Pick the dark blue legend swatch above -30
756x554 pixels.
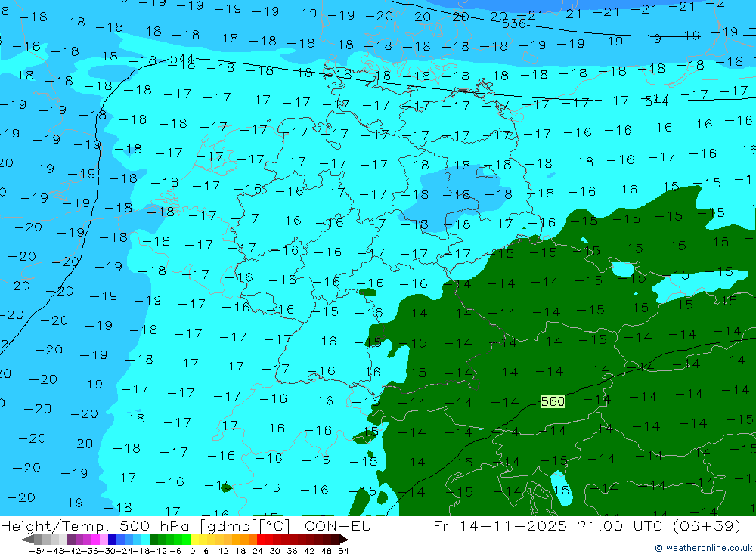tap(112, 539)
